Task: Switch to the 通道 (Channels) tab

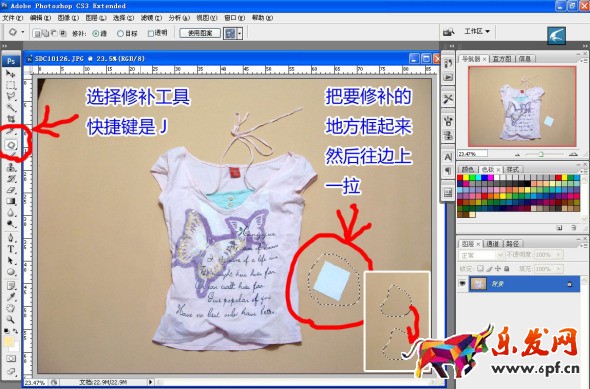Action: (493, 244)
